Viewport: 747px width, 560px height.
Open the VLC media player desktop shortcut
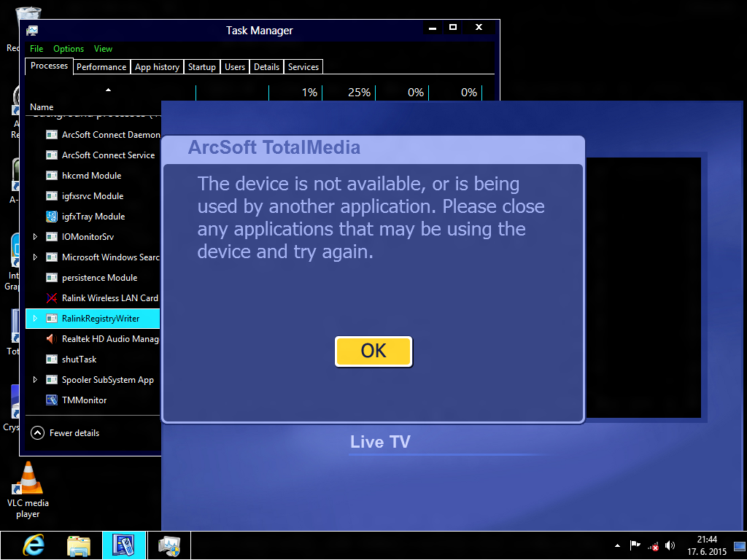coord(28,491)
